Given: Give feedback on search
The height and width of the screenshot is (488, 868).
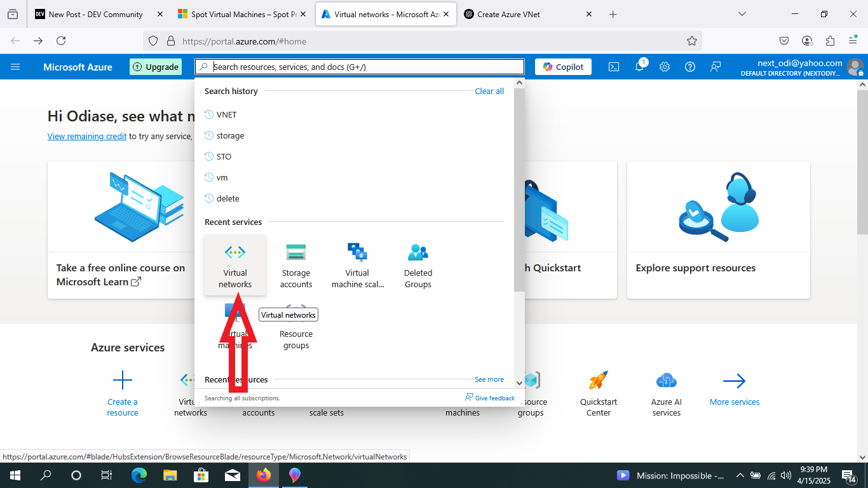Looking at the screenshot, I should [490, 398].
